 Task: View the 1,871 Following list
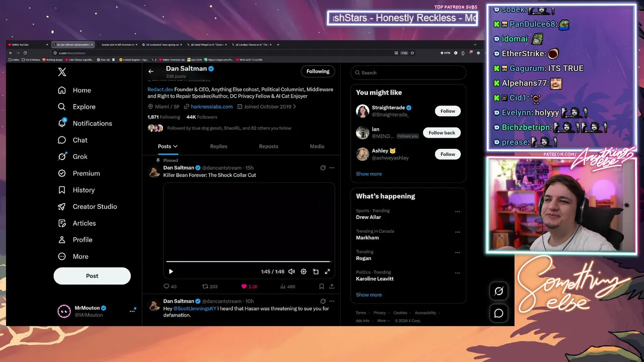coord(164,117)
